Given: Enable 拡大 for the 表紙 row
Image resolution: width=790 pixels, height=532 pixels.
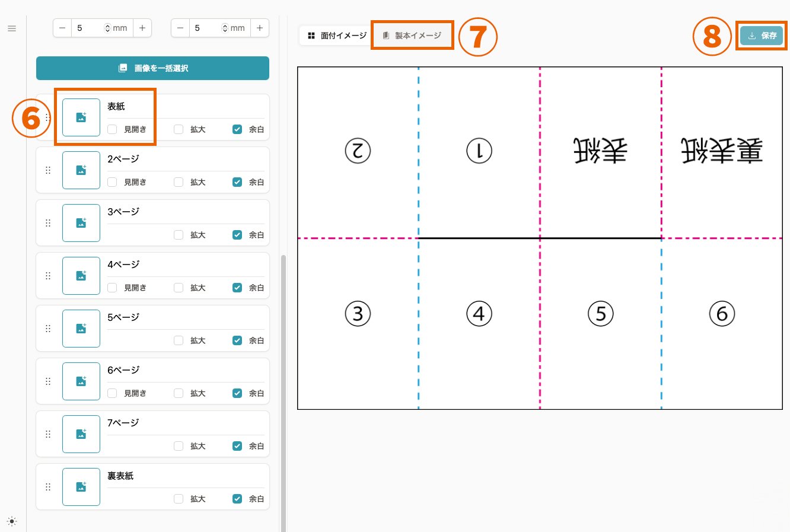Looking at the screenshot, I should (179, 129).
